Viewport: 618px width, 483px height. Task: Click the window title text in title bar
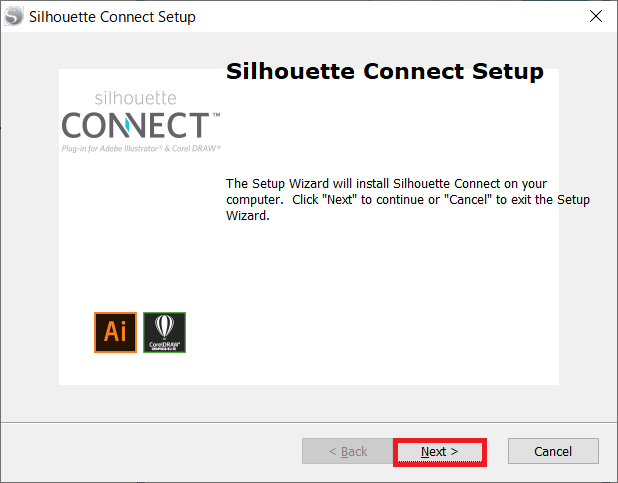click(x=112, y=17)
